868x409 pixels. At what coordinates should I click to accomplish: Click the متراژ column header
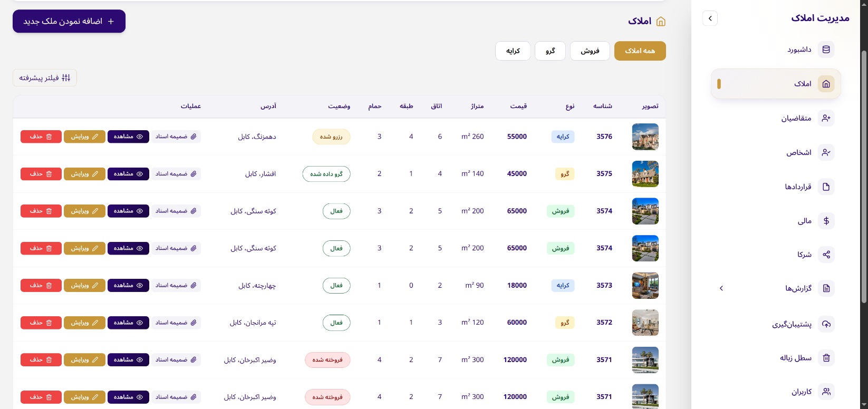tap(477, 106)
